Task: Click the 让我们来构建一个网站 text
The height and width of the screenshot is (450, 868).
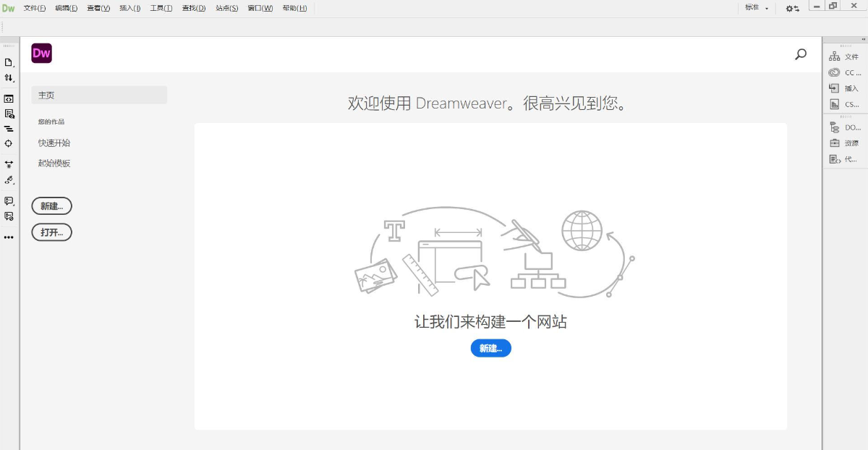Action: coord(490,322)
